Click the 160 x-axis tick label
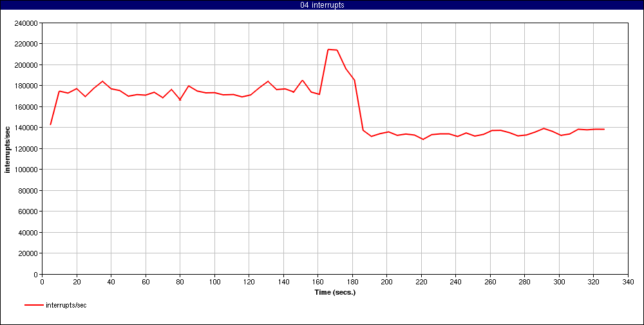The height and width of the screenshot is (325, 644). tap(318, 282)
